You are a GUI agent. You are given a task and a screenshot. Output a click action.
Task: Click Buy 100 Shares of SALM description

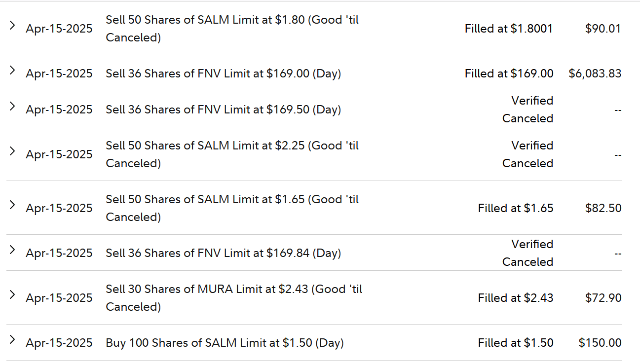(225, 343)
